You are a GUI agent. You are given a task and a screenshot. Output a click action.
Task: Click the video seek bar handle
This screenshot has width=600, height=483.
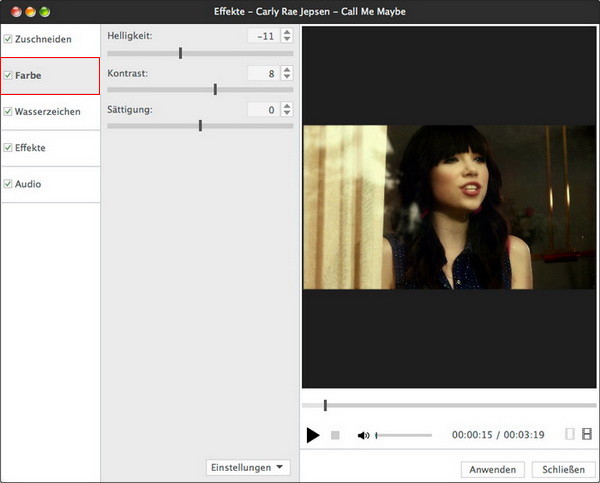325,405
